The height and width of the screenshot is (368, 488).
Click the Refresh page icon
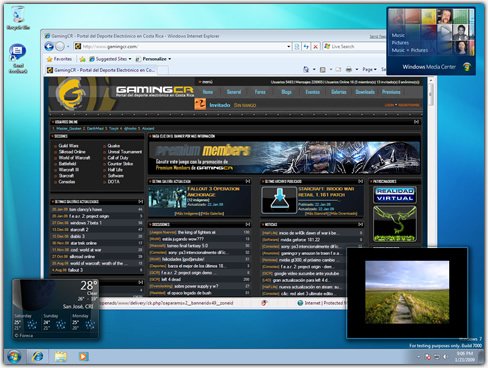306,47
